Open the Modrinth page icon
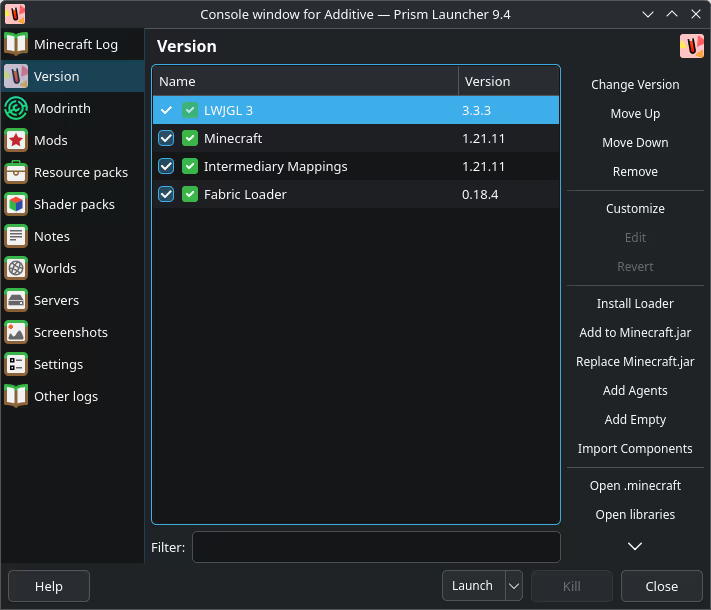Image resolution: width=711 pixels, height=610 pixels. [x=16, y=108]
